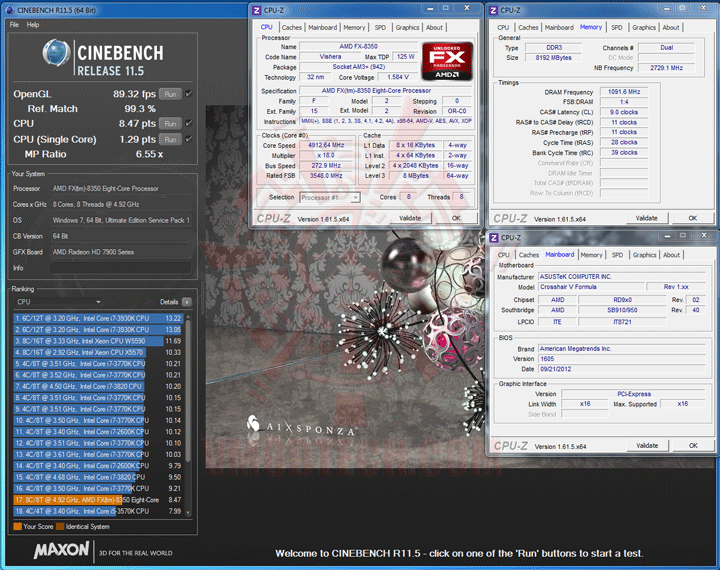Open the Processor #1 selection dropdown
This screenshot has height=570, width=720.
(x=330, y=198)
